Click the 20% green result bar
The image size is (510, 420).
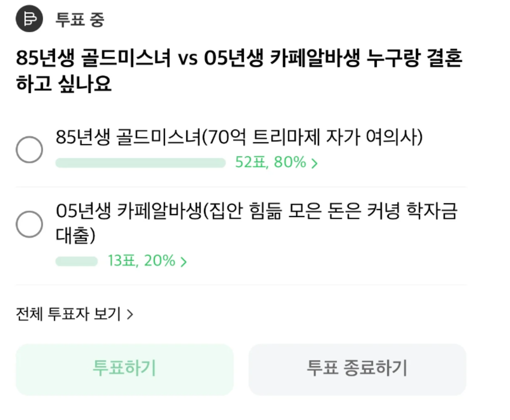[x=76, y=261]
